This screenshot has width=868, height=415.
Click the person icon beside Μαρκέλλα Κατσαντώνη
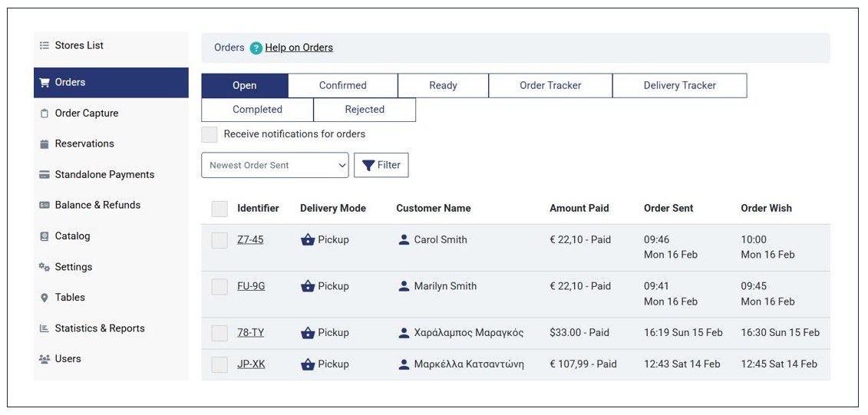[x=404, y=364]
